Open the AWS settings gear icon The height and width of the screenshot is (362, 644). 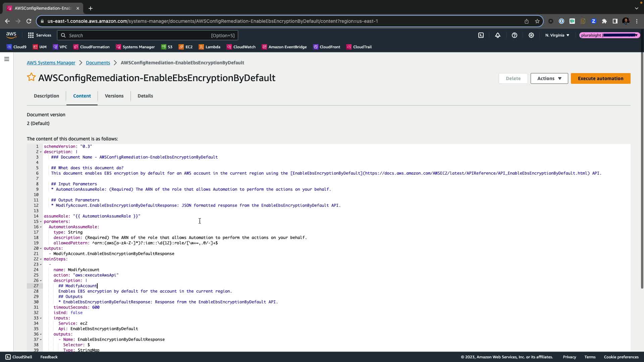click(x=531, y=35)
